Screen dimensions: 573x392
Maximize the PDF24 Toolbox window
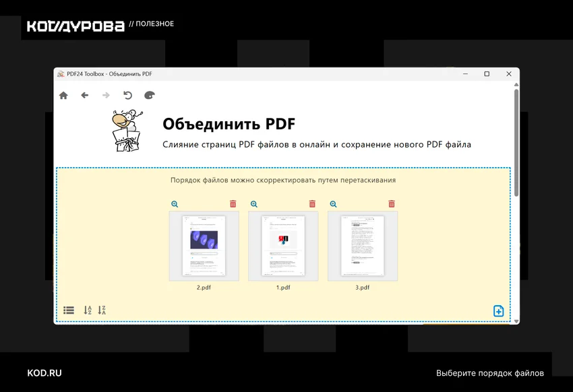click(x=487, y=73)
